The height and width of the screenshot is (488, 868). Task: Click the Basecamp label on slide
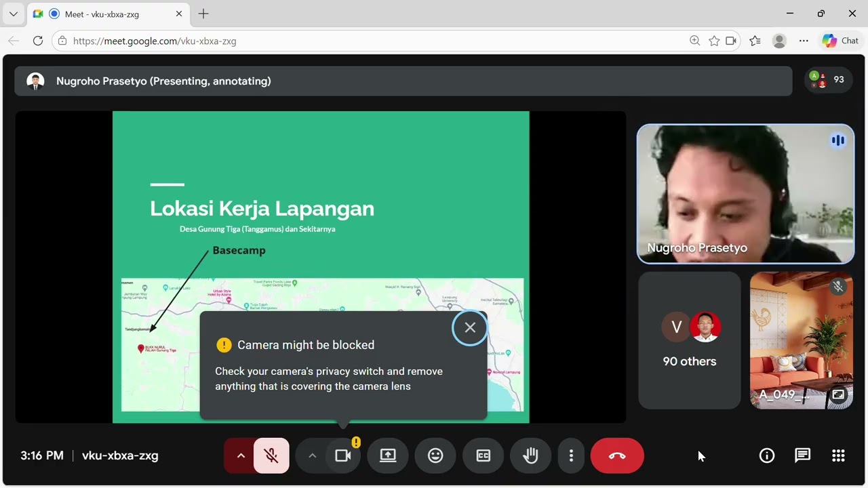239,250
